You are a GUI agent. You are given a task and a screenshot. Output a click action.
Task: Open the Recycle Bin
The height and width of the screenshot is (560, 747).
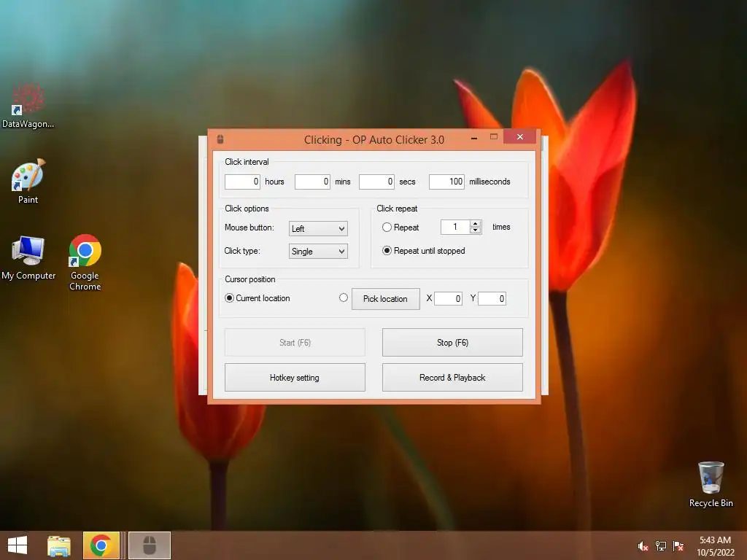pyautogui.click(x=711, y=484)
